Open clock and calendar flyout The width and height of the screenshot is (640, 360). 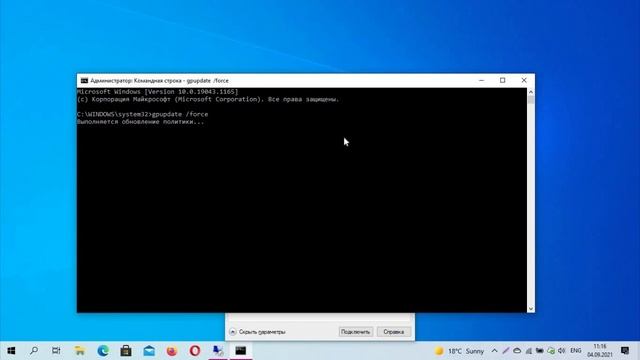600,351
